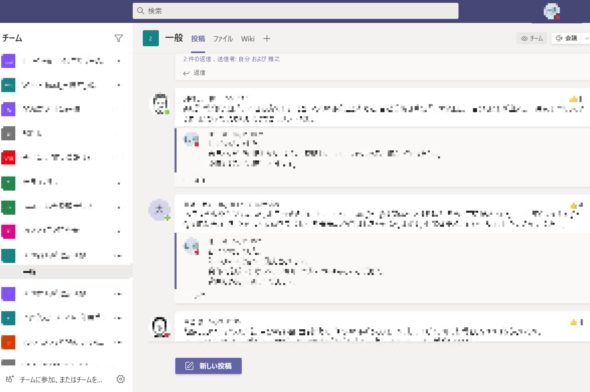590x392 pixels.
Task: Select the 投稿 tab
Action: point(198,38)
